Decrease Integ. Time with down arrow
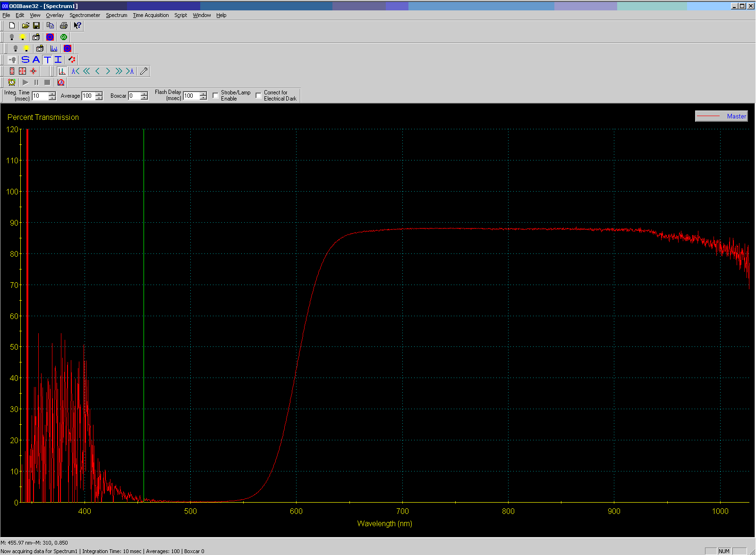 52,98
